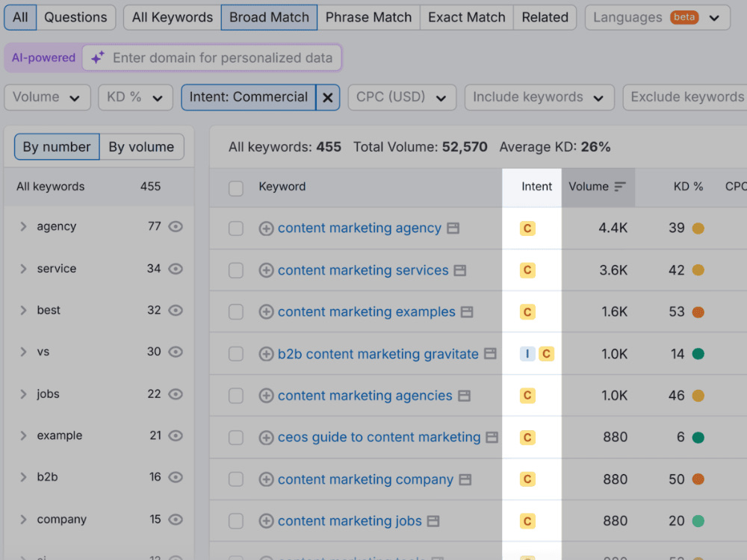Viewport: 747px width, 560px height.
Task: Open the KD % filter dropdown
Action: point(135,98)
